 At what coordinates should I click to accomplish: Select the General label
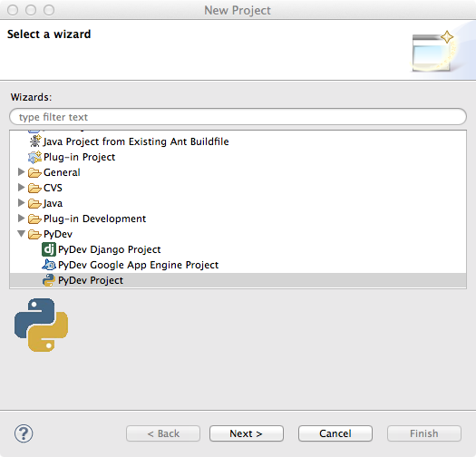(x=62, y=172)
